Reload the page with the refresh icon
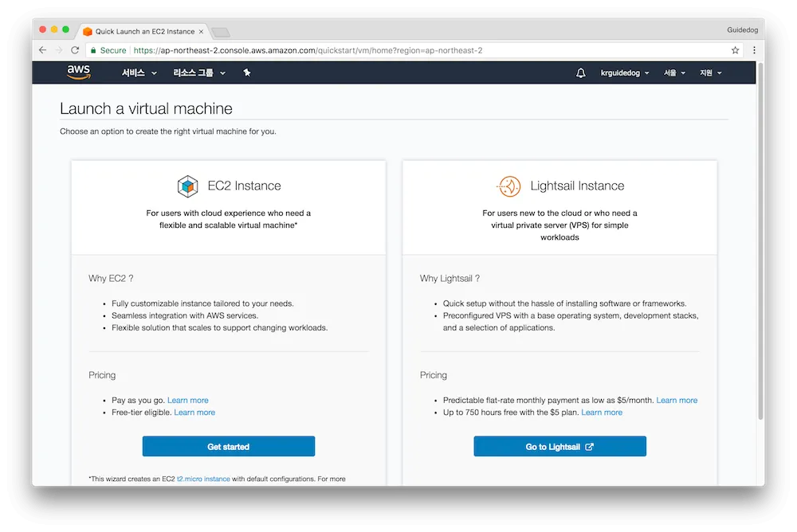Viewport: 797px width, 532px height. tap(75, 50)
